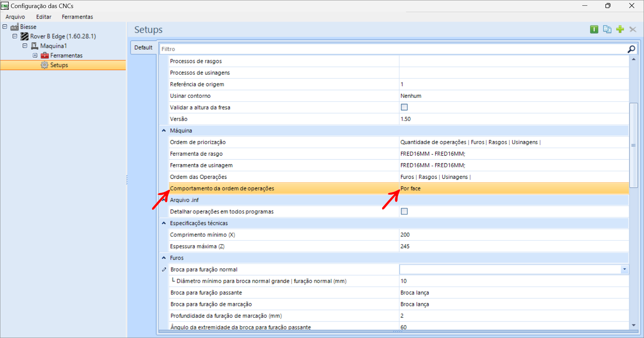
Task: Click the application icon in title bar
Action: coord(5,6)
